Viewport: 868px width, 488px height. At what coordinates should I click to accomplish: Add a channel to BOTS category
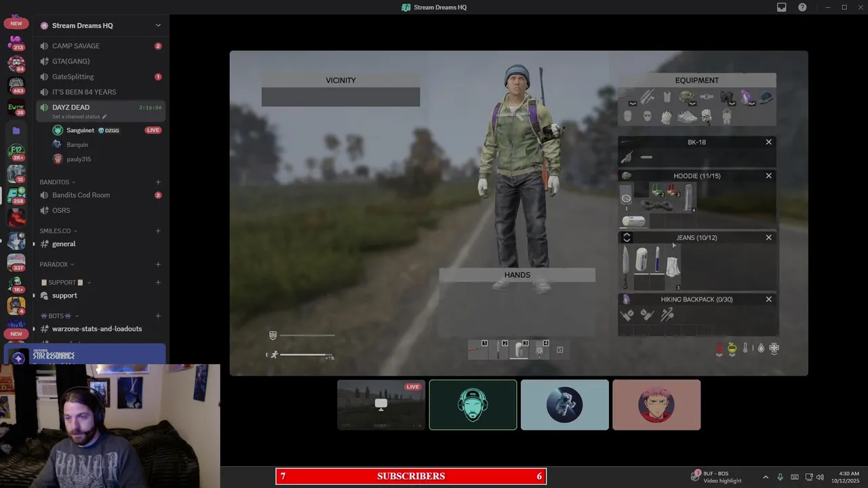[158, 316]
